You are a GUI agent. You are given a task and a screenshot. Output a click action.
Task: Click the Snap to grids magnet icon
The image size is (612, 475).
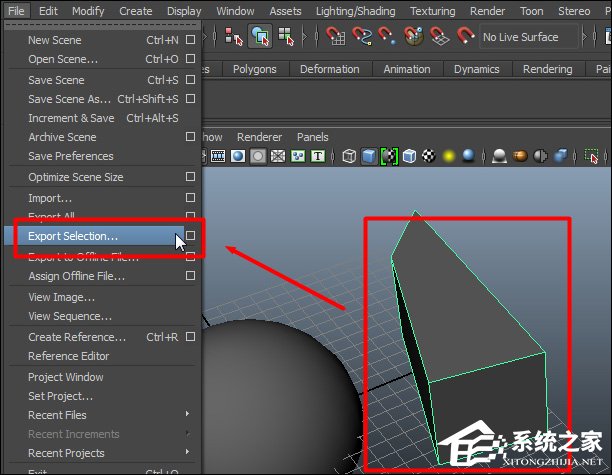point(335,38)
